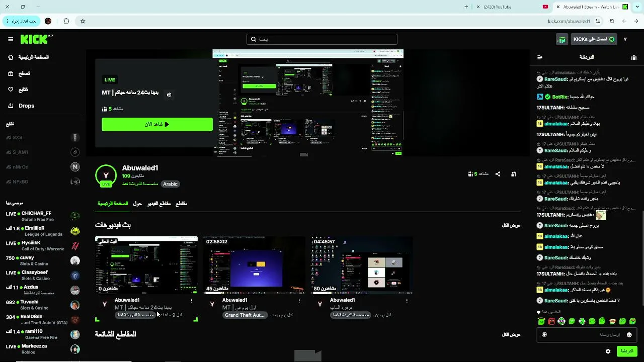Click the following heart icon in sidebar
The height and width of the screenshot is (362, 644).
click(11, 89)
